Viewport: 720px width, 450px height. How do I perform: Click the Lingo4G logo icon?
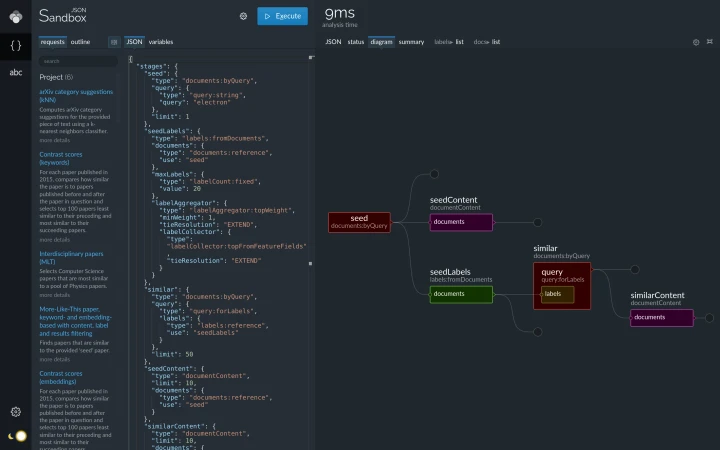16,17
